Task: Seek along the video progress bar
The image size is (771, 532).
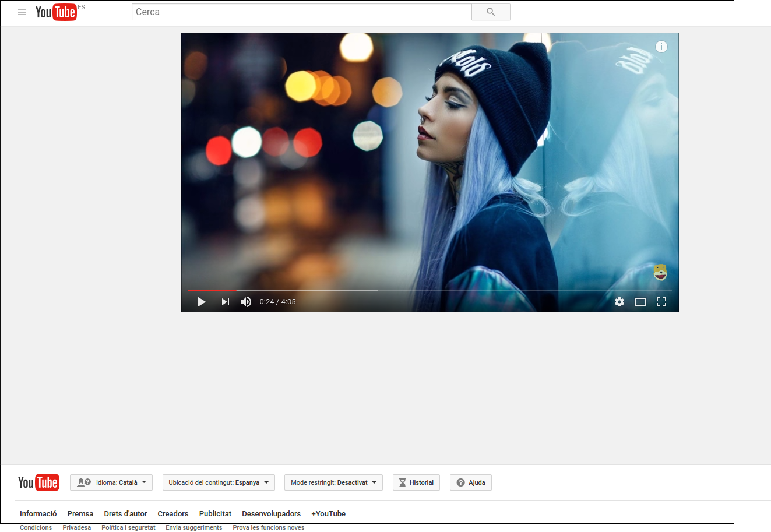Action: pos(430,290)
